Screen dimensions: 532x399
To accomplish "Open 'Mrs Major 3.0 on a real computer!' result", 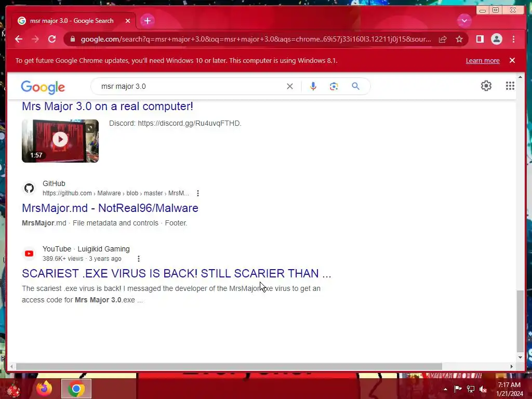I will 108,106.
